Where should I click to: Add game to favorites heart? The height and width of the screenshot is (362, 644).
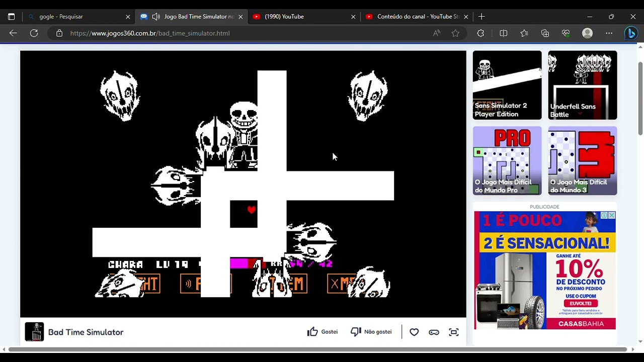coord(414,332)
